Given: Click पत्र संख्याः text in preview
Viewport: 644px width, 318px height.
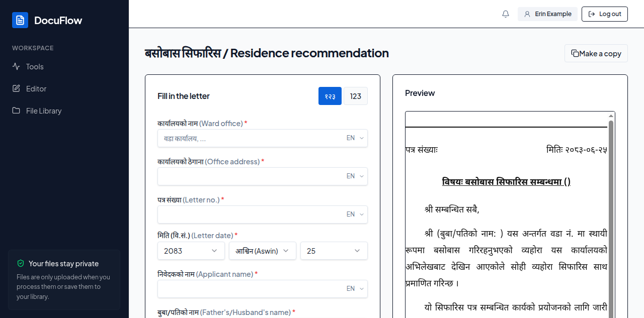Looking at the screenshot, I should (x=422, y=150).
